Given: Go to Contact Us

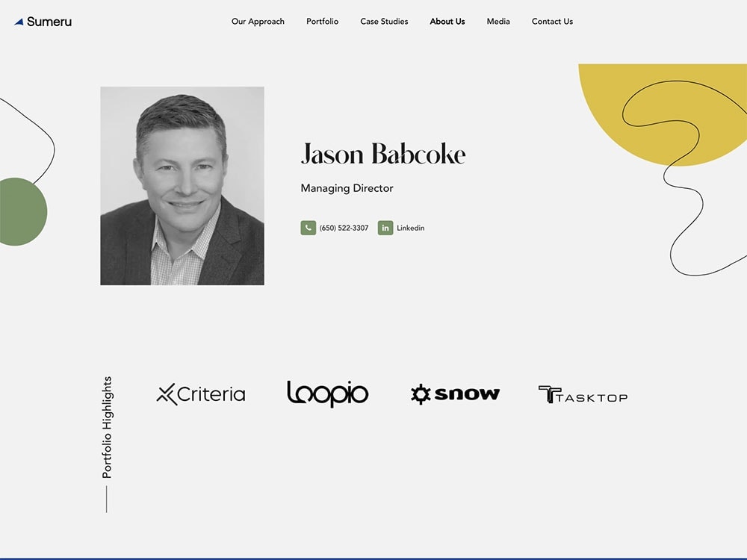Looking at the screenshot, I should [552, 22].
